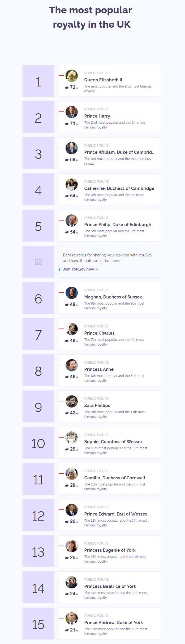Click Princess Eugenie of York's photo
The image size is (185, 644).
[x=72, y=546]
